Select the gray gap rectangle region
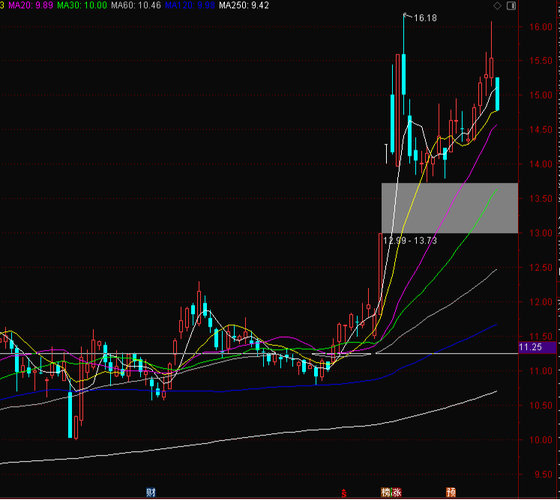The width and height of the screenshot is (560, 500). (x=450, y=208)
